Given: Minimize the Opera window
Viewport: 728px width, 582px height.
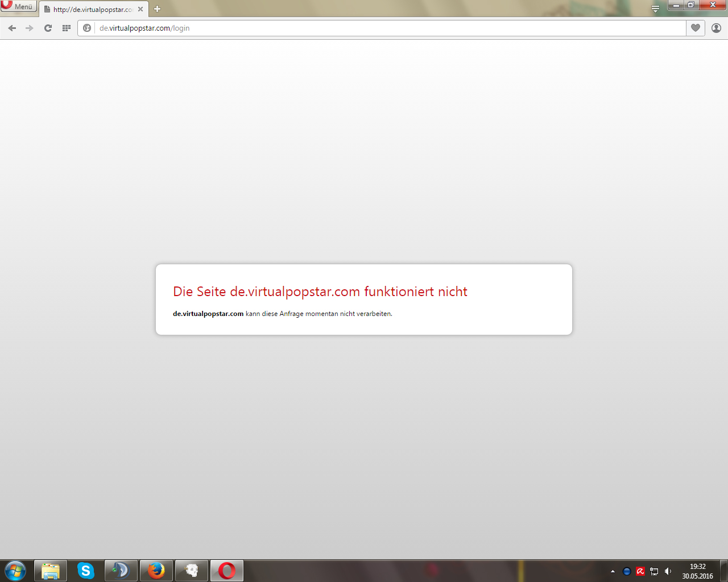Looking at the screenshot, I should point(676,5).
